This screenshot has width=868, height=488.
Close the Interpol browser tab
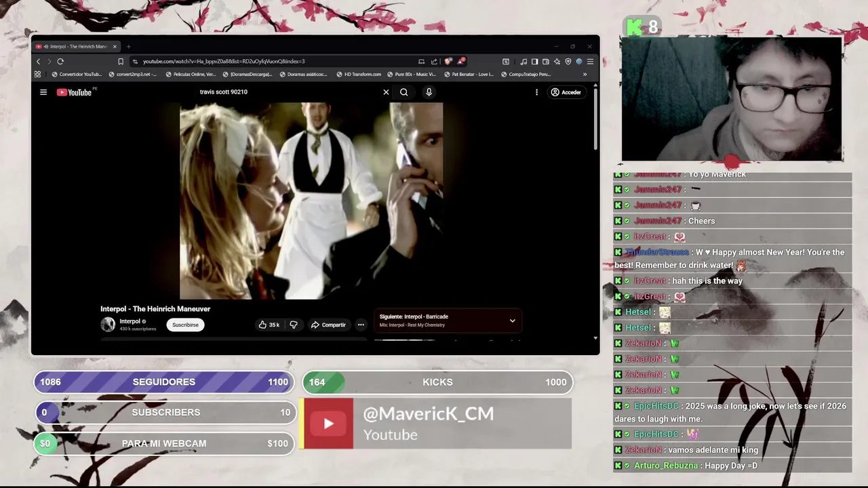tap(115, 47)
